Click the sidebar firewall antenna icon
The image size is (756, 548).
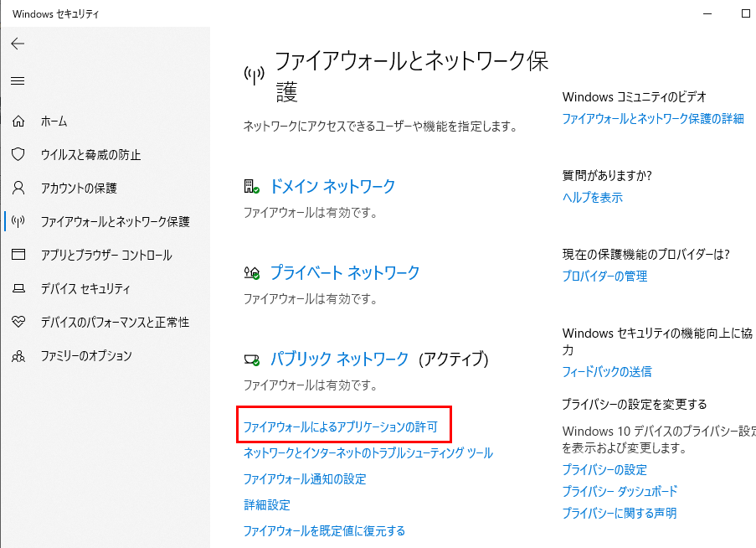pyautogui.click(x=18, y=221)
